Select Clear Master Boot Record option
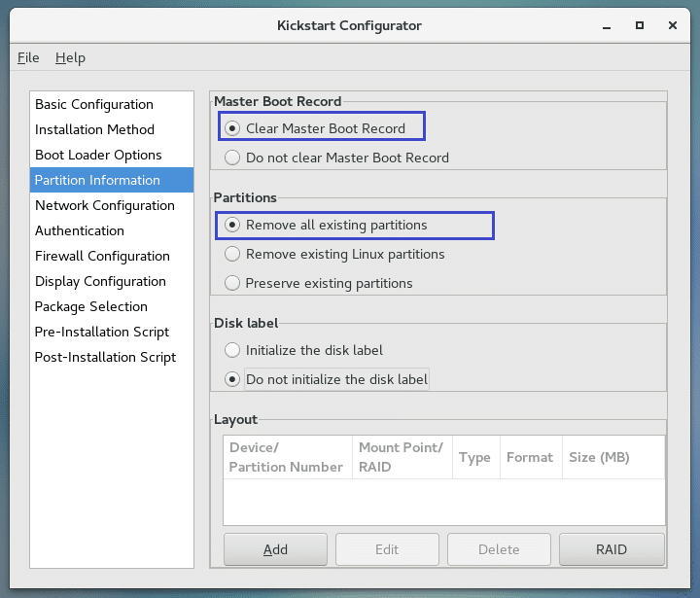700x598 pixels. [x=232, y=128]
